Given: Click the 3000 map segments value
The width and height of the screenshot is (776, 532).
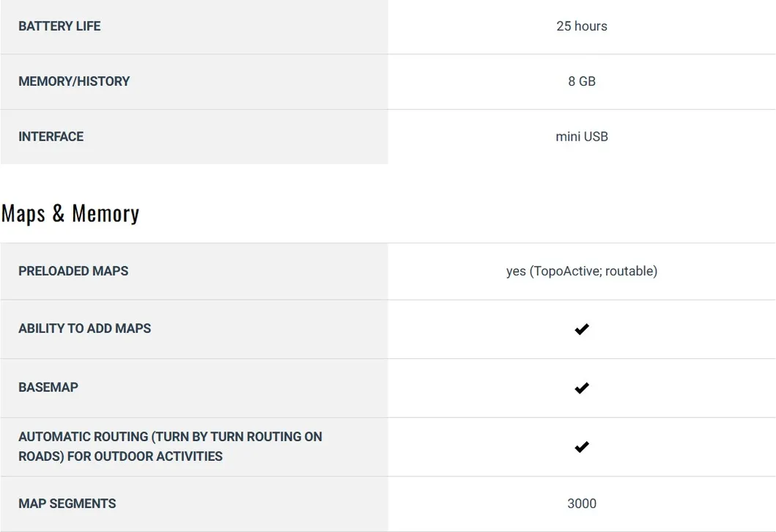Looking at the screenshot, I should (x=582, y=503).
